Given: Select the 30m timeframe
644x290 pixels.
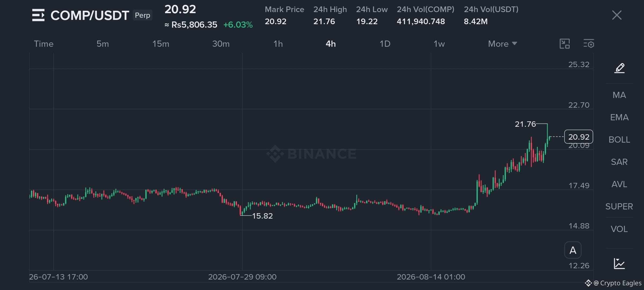Looking at the screenshot, I should (x=221, y=44).
